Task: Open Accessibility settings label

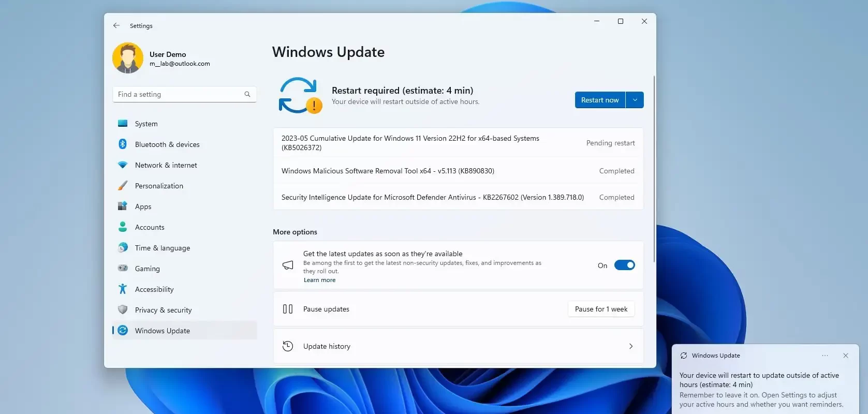Action: pos(154,289)
